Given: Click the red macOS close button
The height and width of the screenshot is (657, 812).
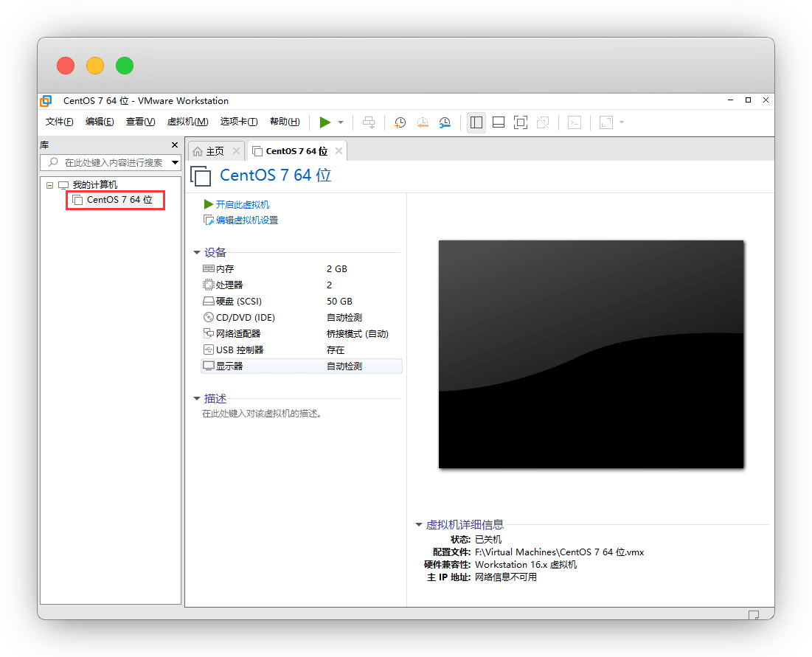Looking at the screenshot, I should coord(66,66).
